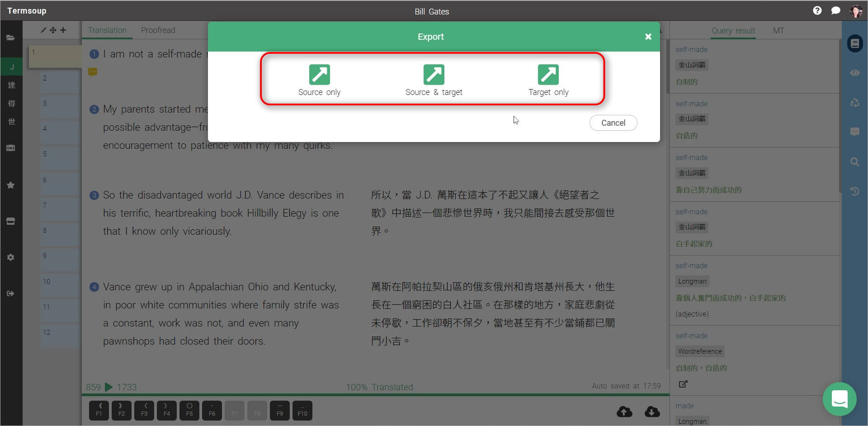Image resolution: width=868 pixels, height=426 pixels.
Task: Open the MT tab
Action: click(778, 31)
